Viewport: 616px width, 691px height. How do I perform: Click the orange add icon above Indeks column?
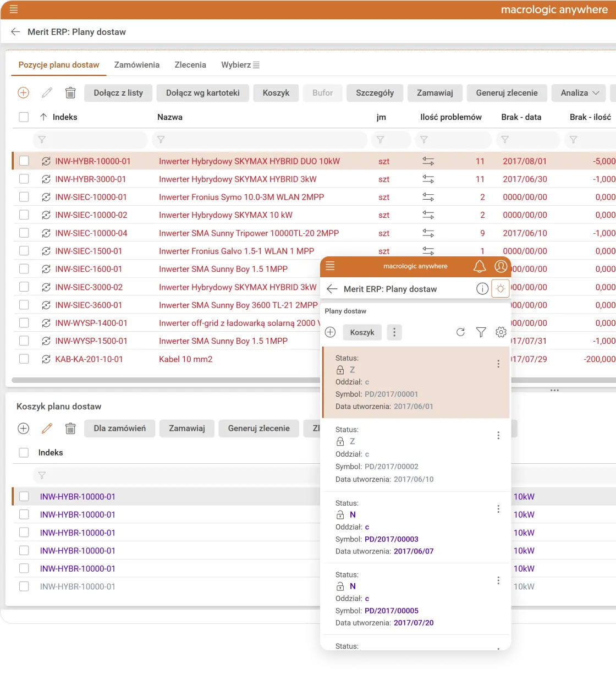pos(23,93)
